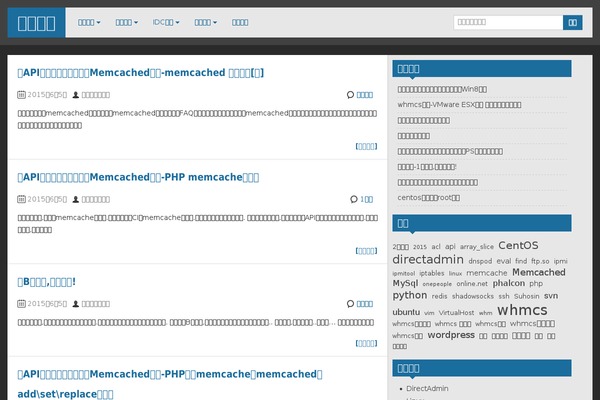Open the comment link of the memcached FAQ post
This screenshot has height=400, width=600.
[365, 95]
